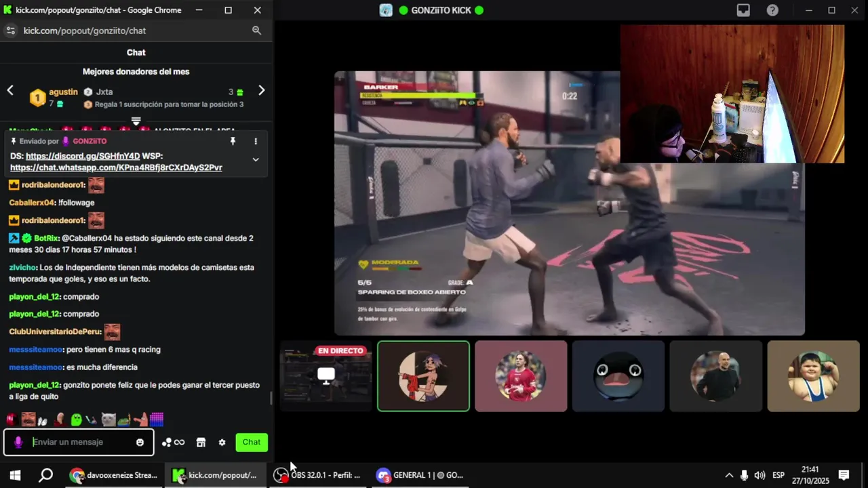Click 'Mejores donadores del mes' heading
The width and height of the screenshot is (868, 488).
coord(136,71)
